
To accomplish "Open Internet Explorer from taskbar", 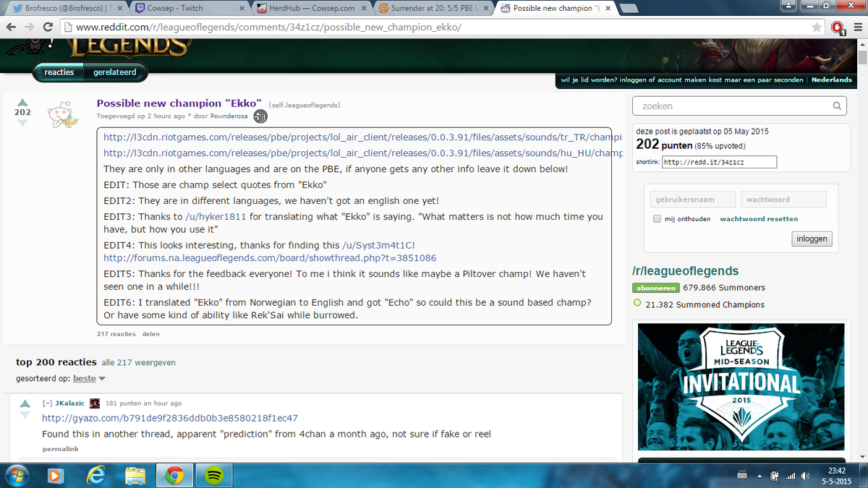I will pyautogui.click(x=95, y=475).
